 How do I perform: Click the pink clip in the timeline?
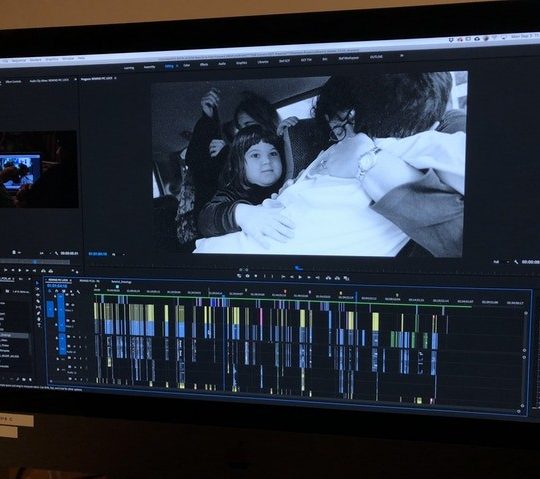click(261, 317)
